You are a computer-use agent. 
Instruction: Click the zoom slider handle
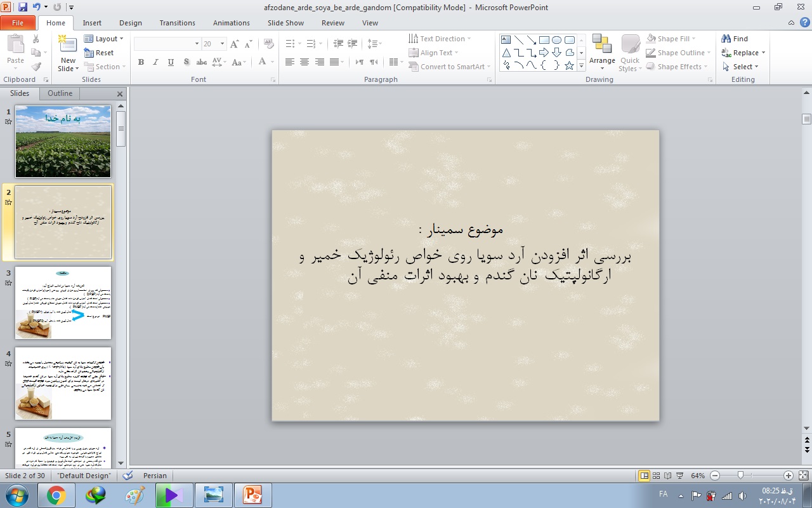[740, 476]
